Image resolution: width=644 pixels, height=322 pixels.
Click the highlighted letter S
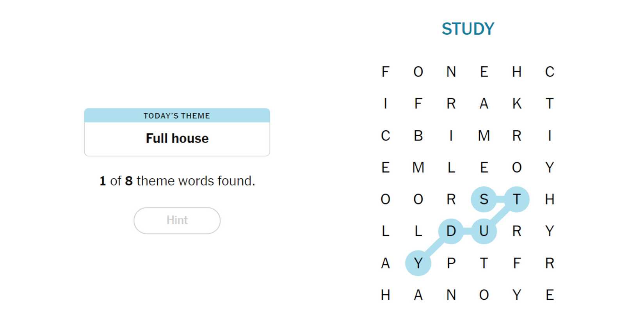click(484, 199)
